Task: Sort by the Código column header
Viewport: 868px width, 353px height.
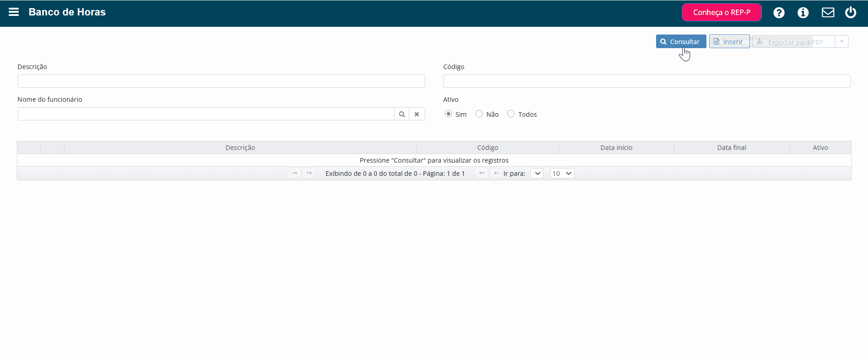Action: [x=488, y=148]
